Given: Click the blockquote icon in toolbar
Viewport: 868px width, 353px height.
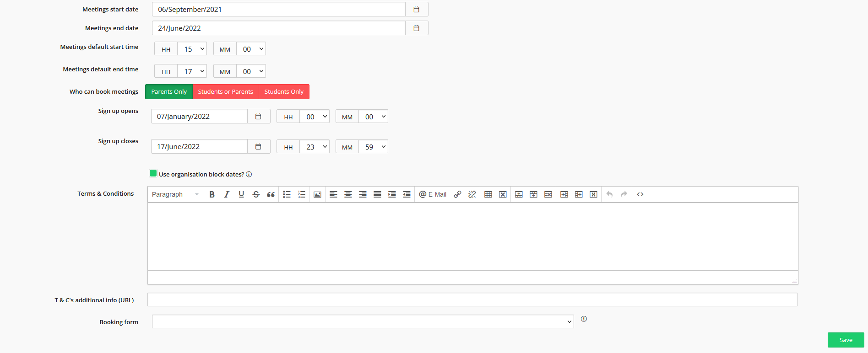Looking at the screenshot, I should [271, 194].
